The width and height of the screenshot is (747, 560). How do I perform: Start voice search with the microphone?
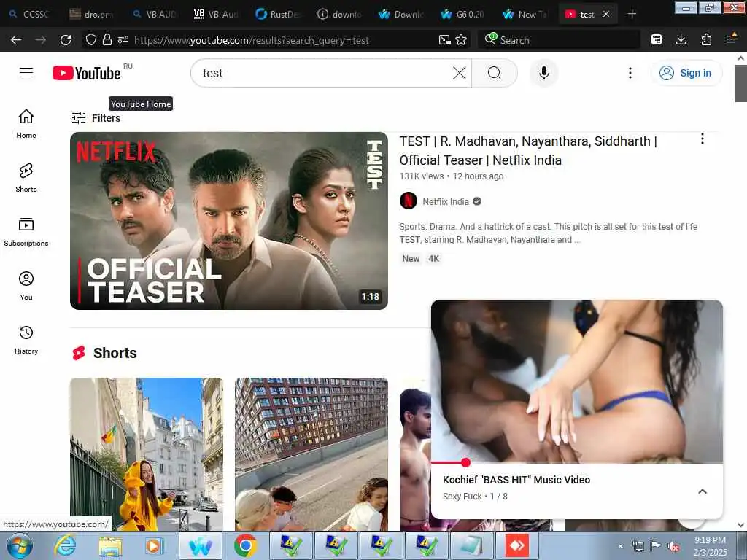543,73
